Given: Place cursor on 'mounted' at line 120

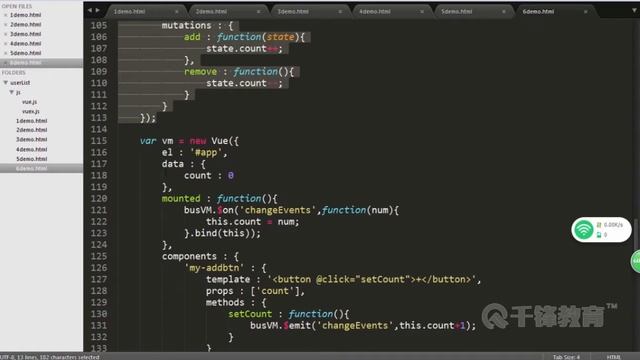Looking at the screenshot, I should pos(181,199).
